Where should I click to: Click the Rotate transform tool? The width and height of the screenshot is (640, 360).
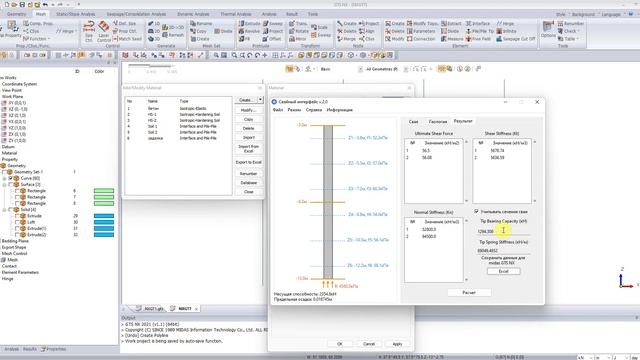[299, 31]
